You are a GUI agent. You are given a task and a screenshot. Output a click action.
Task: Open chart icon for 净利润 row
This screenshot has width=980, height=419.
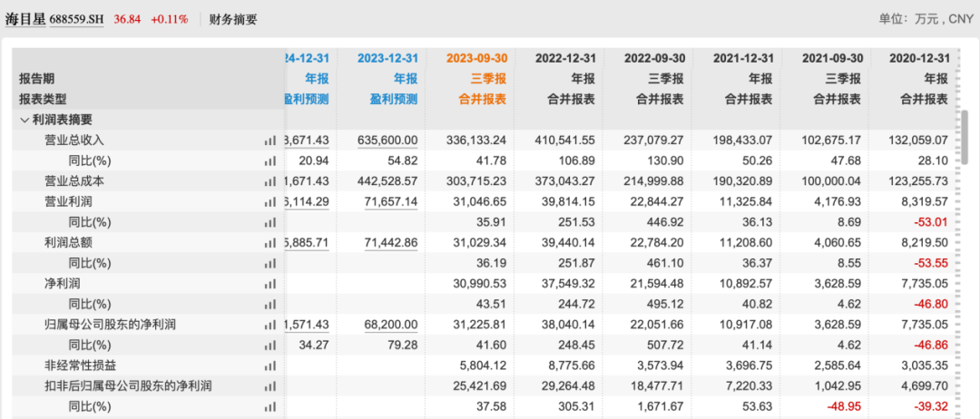(x=270, y=284)
